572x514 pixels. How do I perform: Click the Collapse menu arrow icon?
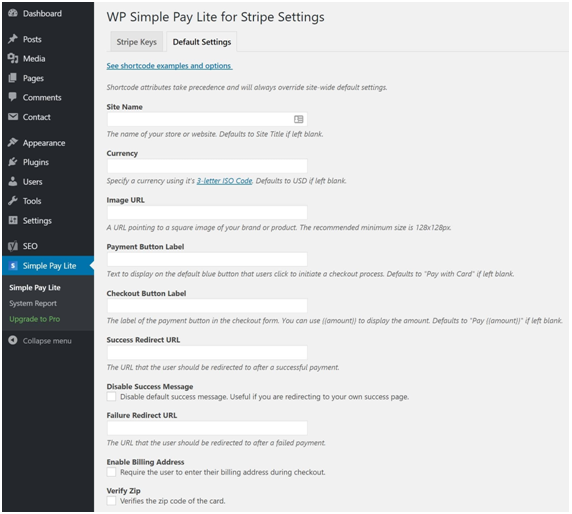click(x=13, y=340)
